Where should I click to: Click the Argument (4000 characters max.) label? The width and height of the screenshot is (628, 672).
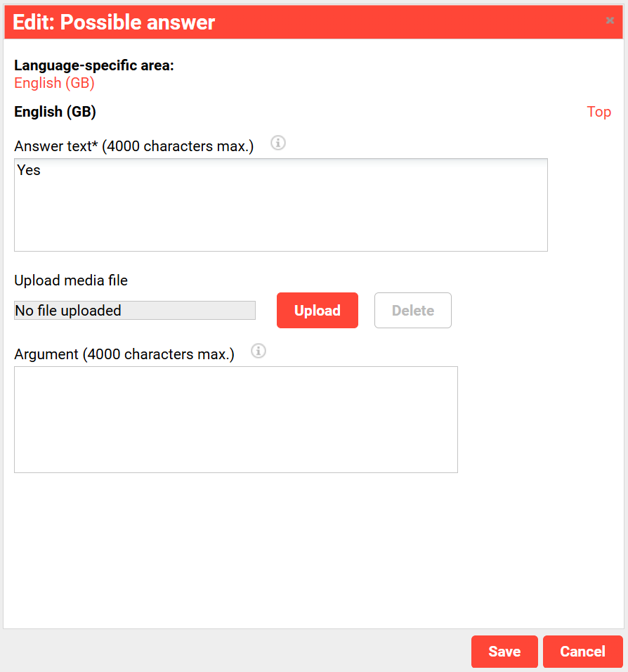tap(124, 354)
